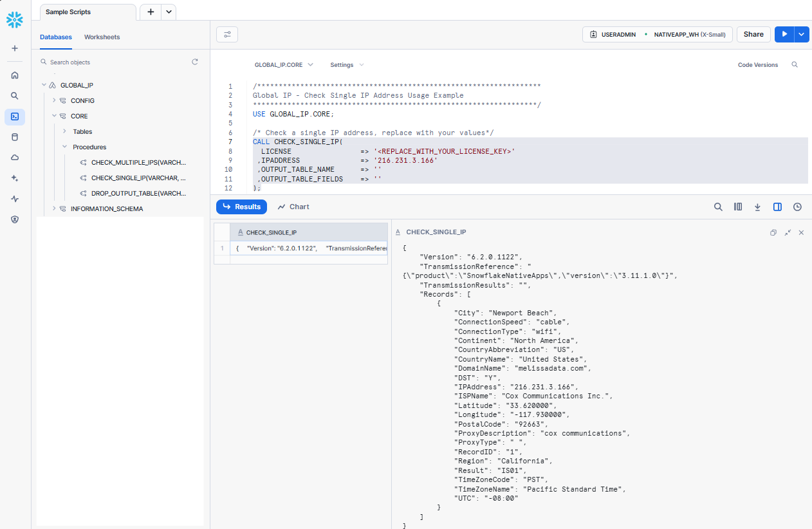Click "City": "Newport Beach" in JSON

tap(505, 313)
